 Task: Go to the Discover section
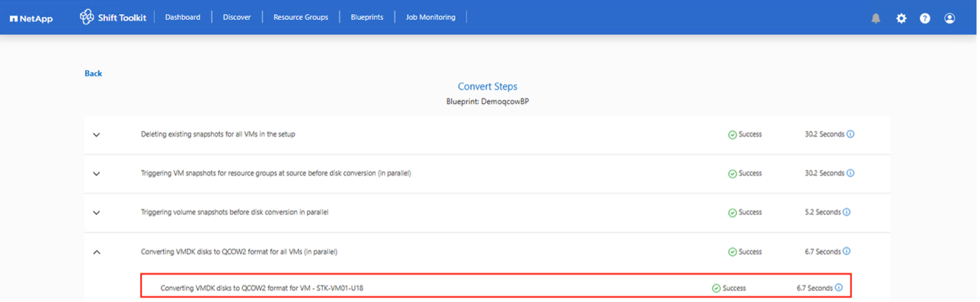point(237,17)
